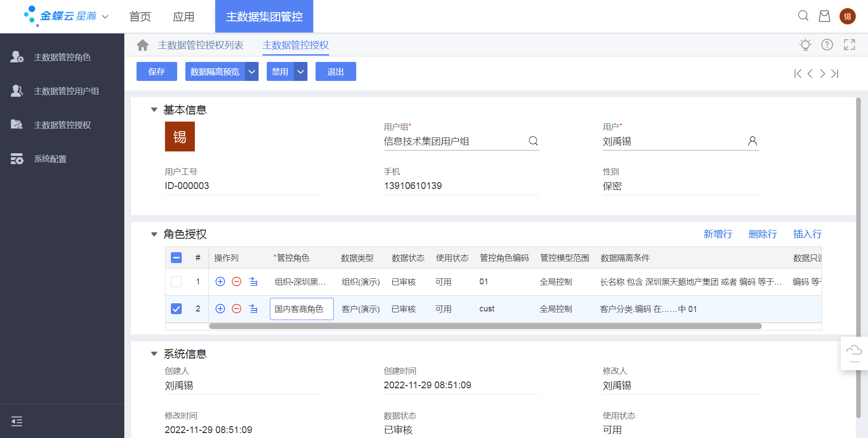Click the 主数据管控角色 sidebar icon
This screenshot has width=868, height=438.
click(x=17, y=57)
